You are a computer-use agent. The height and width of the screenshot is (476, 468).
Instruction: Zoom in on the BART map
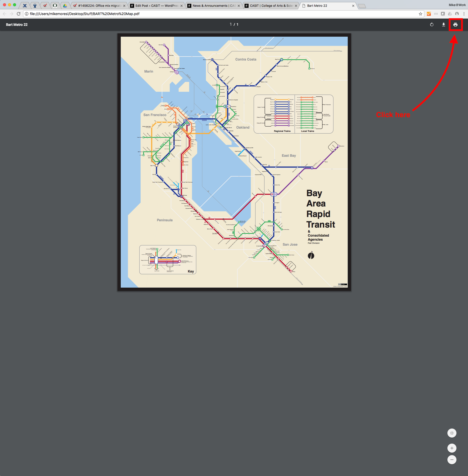(452, 448)
